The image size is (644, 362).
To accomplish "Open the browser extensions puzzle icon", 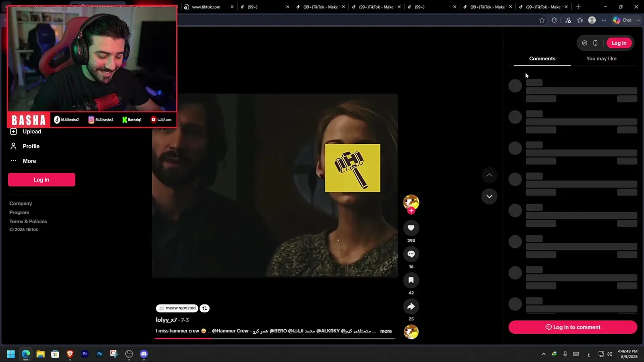I will [x=554, y=20].
